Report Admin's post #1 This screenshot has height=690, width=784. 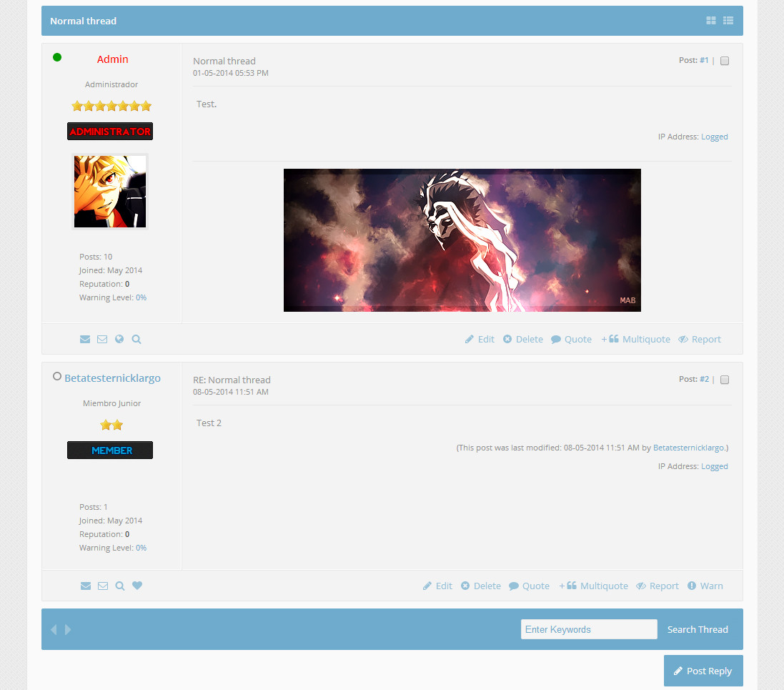[x=700, y=339]
